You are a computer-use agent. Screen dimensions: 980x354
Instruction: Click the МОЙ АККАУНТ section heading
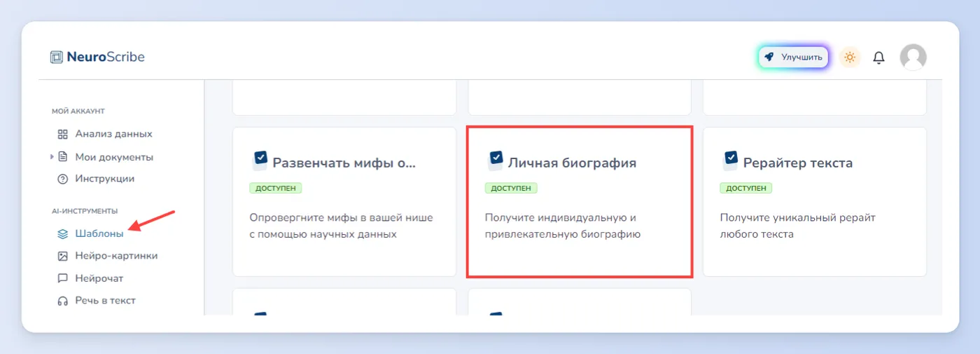[78, 111]
